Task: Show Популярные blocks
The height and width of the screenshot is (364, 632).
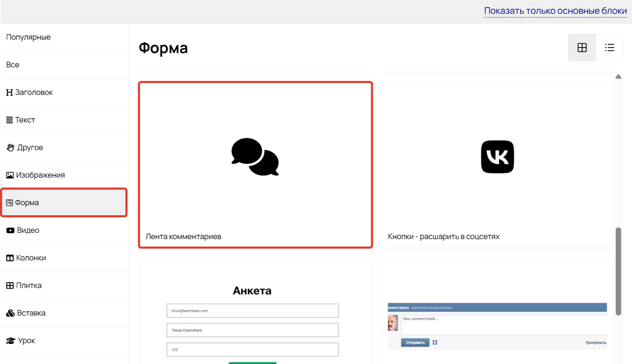Action: click(28, 37)
